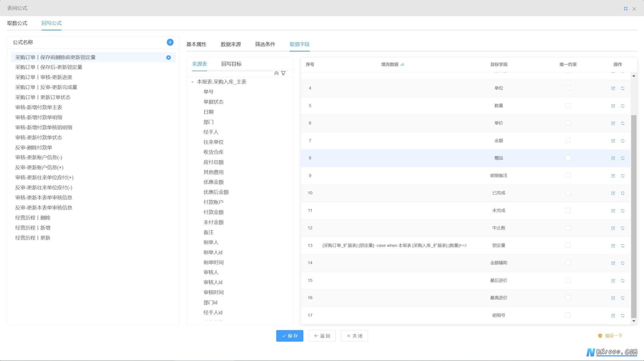Viewport: 644px width, 361px height.
Task: Select source field 优惠后金额
Action: (216, 192)
